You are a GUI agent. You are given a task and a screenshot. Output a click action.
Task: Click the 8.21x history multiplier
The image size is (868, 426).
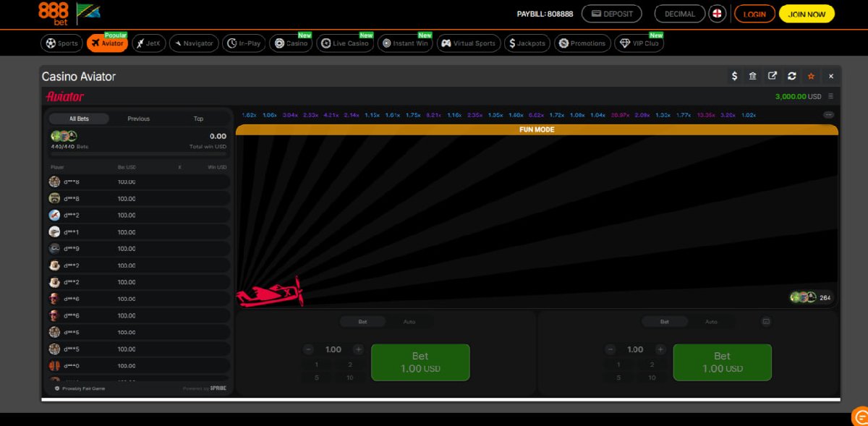(x=433, y=115)
